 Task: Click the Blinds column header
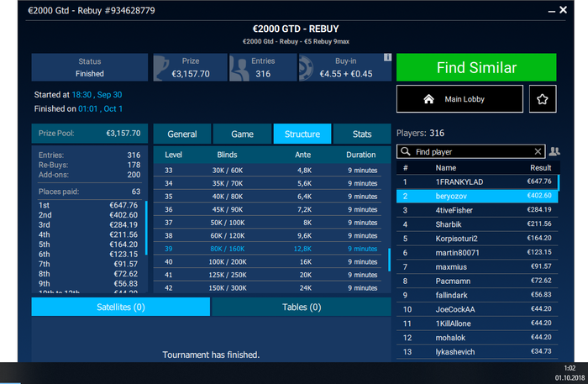227,155
